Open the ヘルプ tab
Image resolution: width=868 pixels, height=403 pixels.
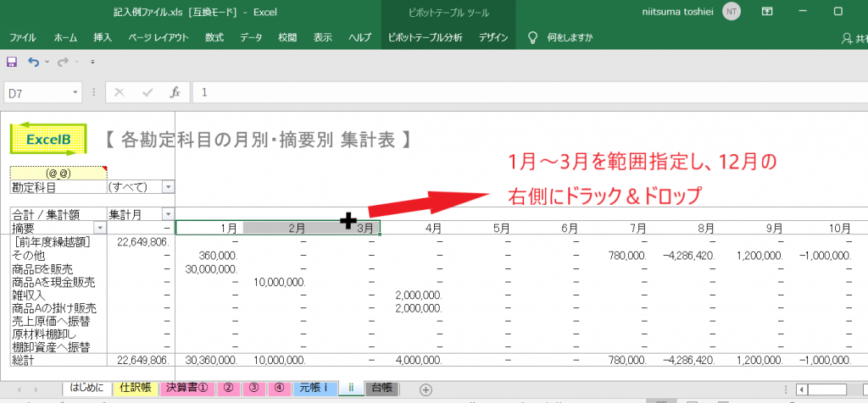(359, 37)
